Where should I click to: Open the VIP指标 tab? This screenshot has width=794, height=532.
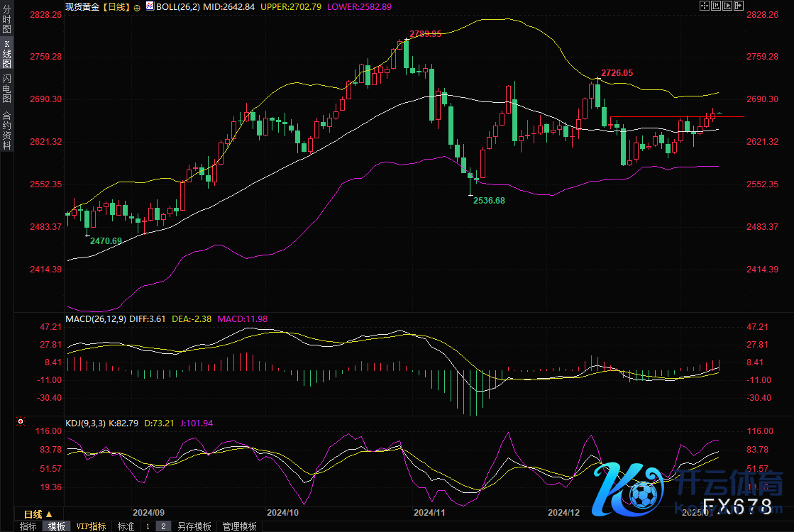pyautogui.click(x=91, y=526)
